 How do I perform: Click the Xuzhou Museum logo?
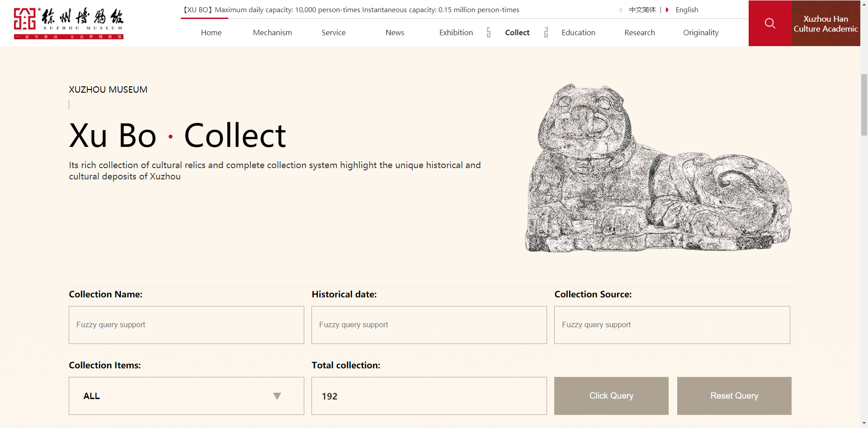coord(69,24)
